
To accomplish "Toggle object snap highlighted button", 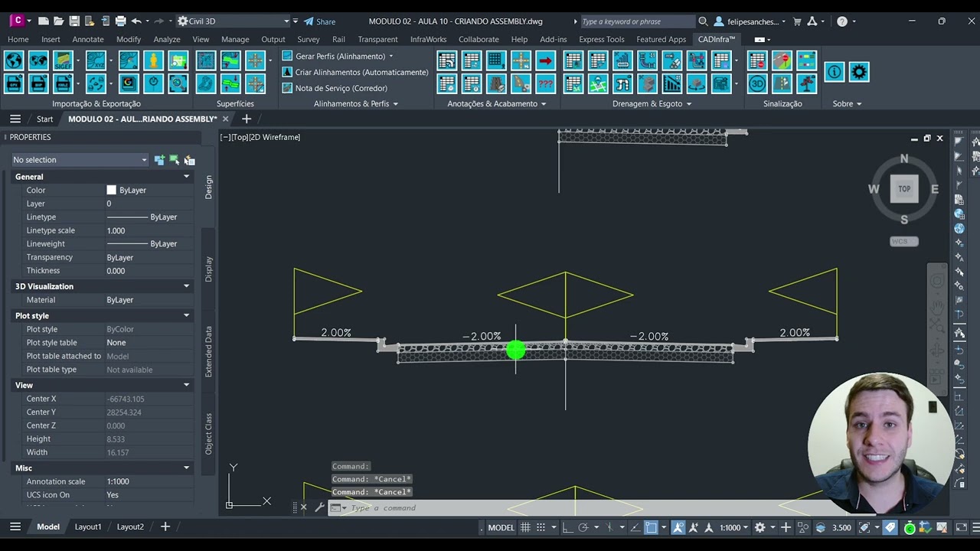I will click(x=651, y=527).
